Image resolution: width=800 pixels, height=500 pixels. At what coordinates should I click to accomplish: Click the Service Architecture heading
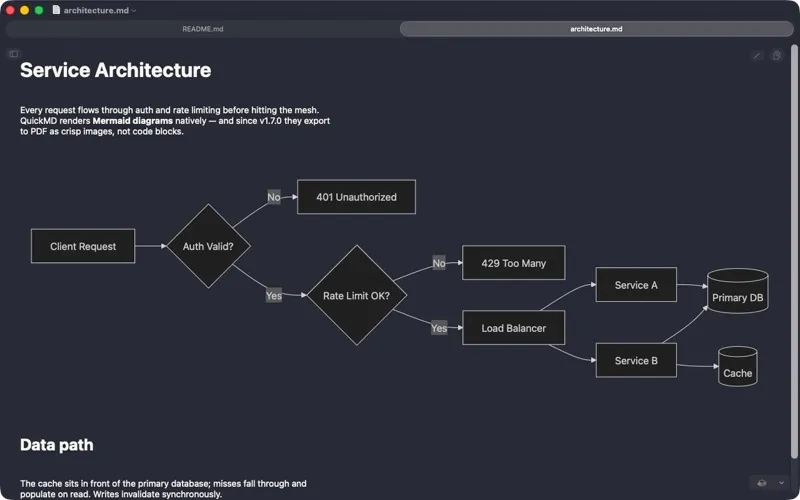point(116,70)
